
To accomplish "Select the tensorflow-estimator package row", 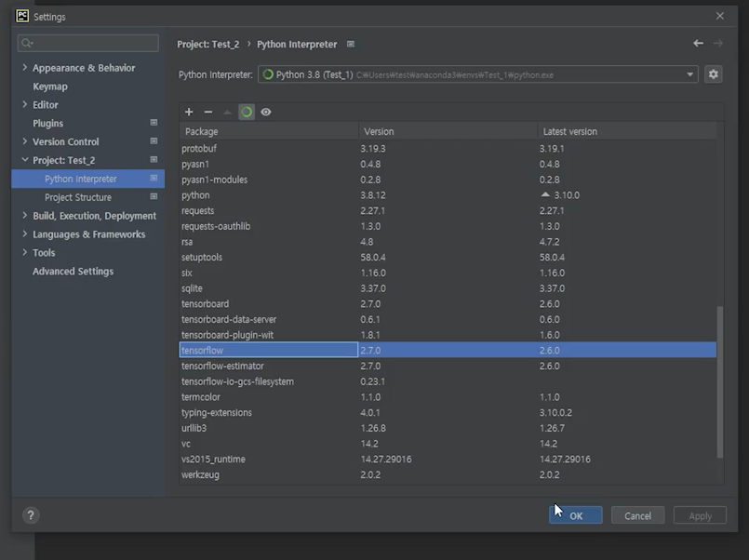I will click(x=448, y=366).
